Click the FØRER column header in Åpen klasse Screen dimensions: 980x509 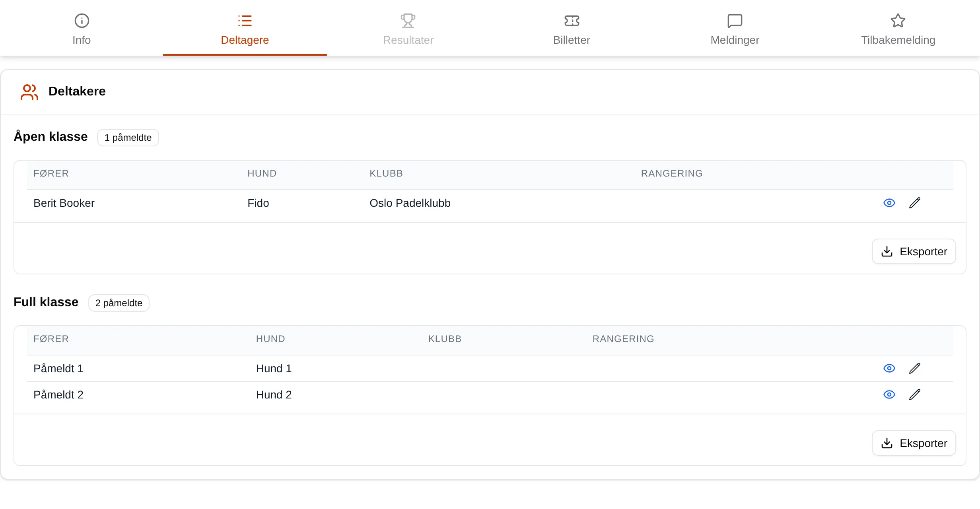[x=51, y=173]
